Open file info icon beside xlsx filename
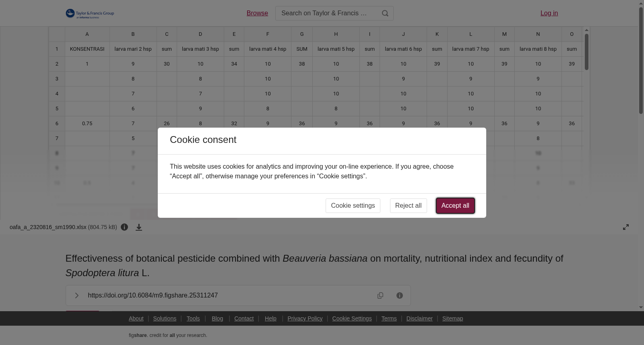The image size is (644, 345). coord(124,227)
